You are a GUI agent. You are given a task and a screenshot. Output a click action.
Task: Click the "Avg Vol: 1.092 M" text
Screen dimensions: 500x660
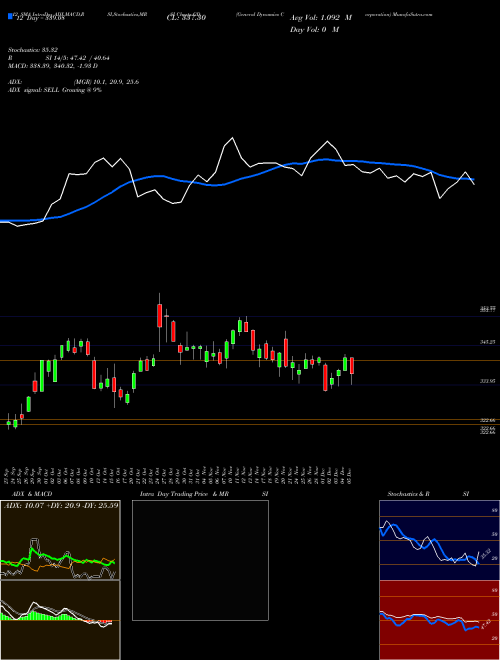click(x=321, y=18)
